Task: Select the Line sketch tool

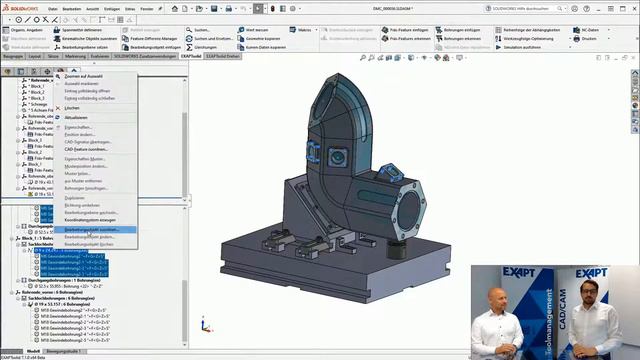Action: point(28,20)
